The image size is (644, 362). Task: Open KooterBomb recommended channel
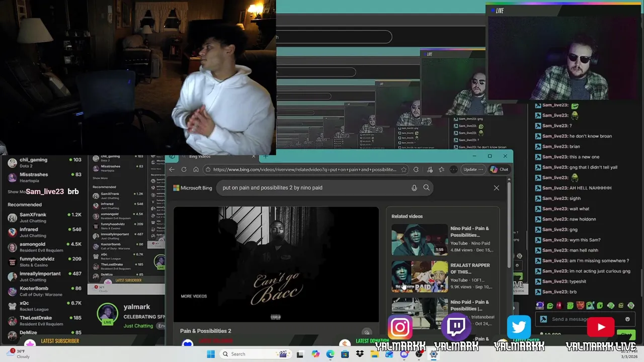[44, 292]
